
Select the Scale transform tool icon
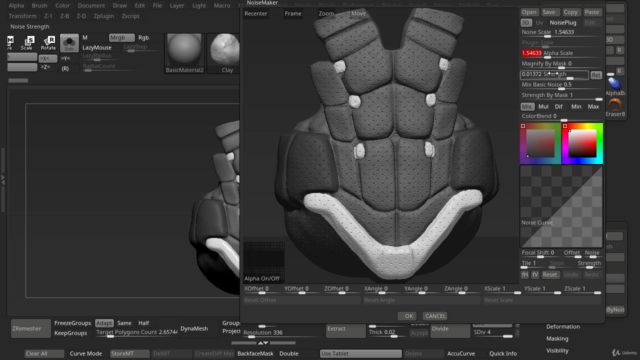click(27, 42)
